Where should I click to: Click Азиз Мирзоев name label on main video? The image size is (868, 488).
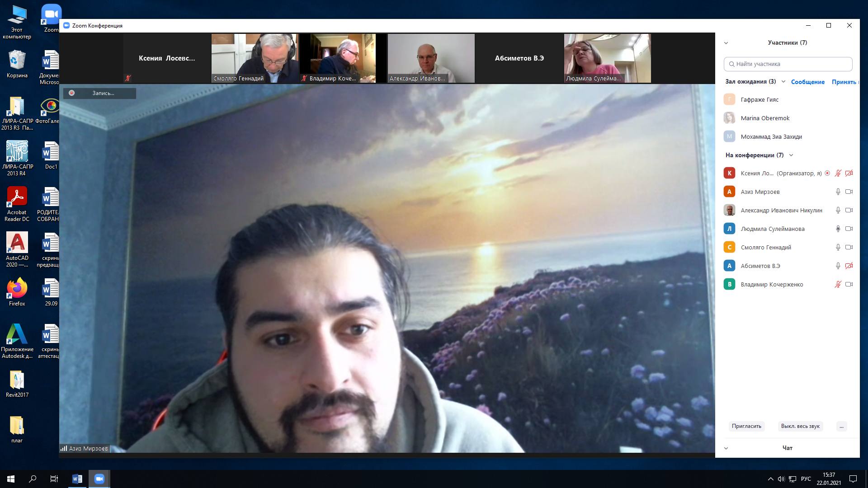[88, 448]
